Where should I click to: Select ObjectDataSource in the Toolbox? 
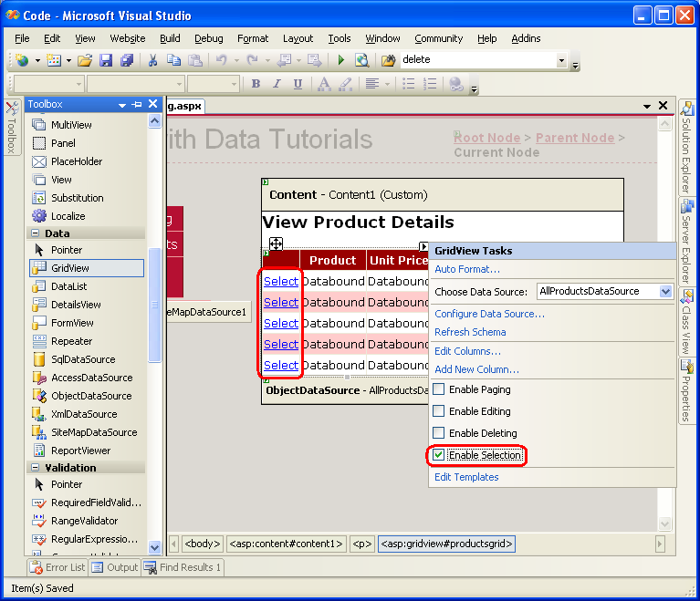[91, 396]
